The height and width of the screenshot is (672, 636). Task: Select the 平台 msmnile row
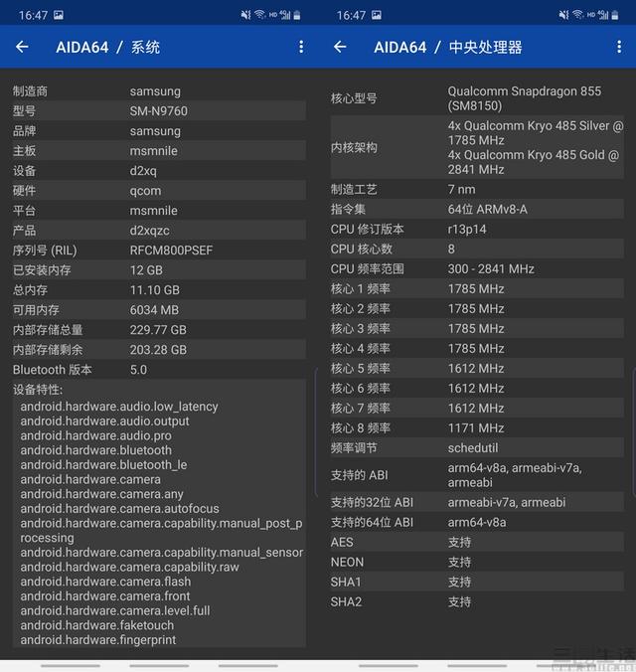[159, 211]
